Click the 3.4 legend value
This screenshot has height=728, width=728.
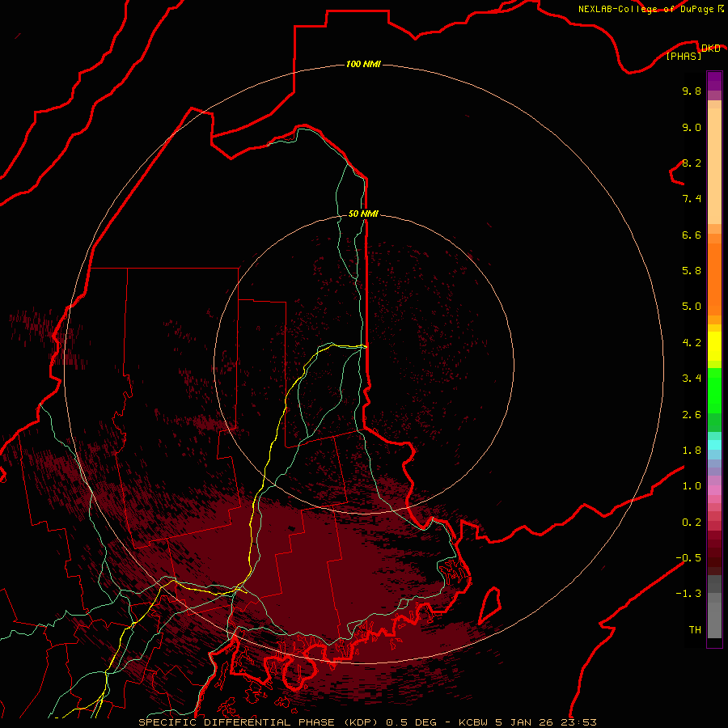click(692, 379)
